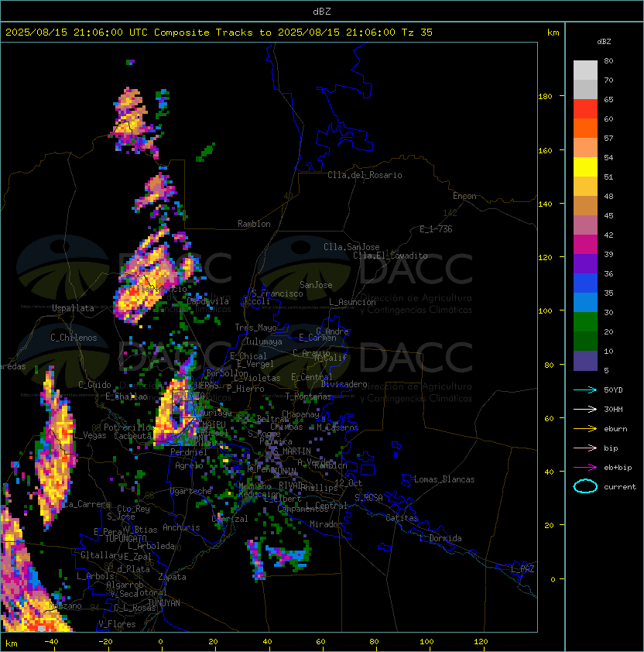Click the Cacheuta map label
This screenshot has width=644, height=652.
132,436
